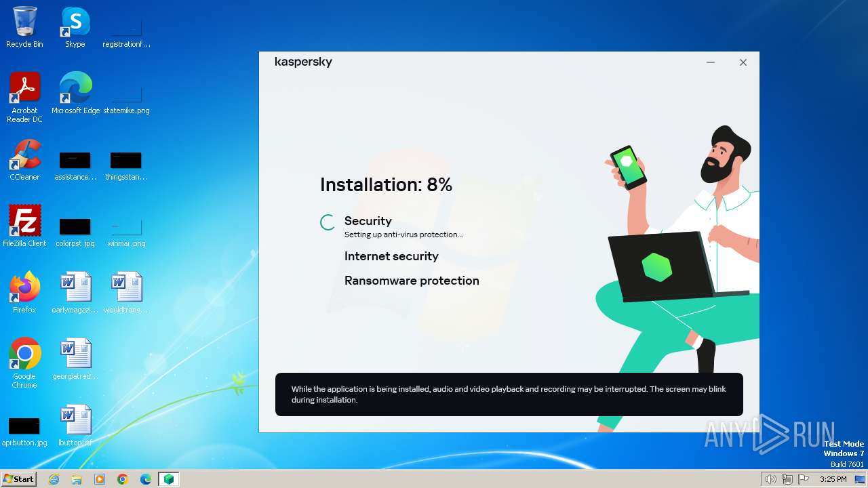Open volume control in system tray
Image resolution: width=868 pixels, height=488 pixels.
point(771,479)
